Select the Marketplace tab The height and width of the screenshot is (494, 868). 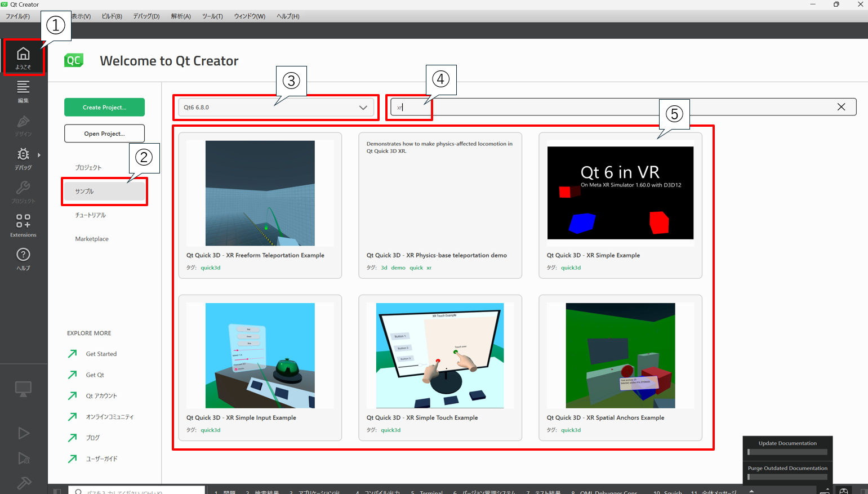pyautogui.click(x=92, y=239)
